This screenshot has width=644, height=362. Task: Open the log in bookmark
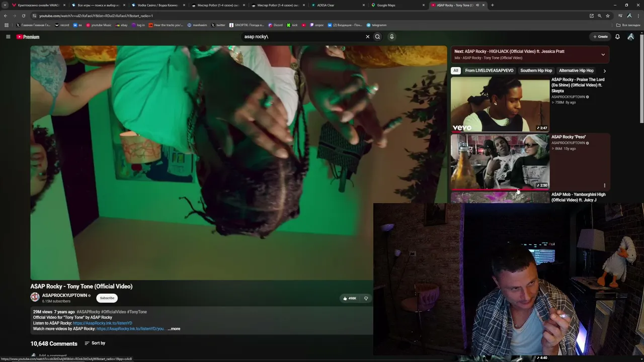click(138, 25)
